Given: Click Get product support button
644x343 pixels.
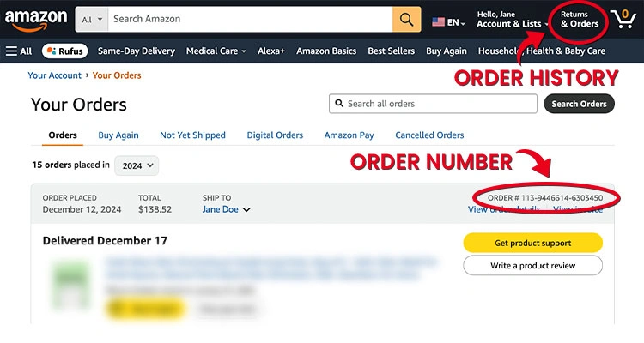Looking at the screenshot, I should pyautogui.click(x=532, y=243).
